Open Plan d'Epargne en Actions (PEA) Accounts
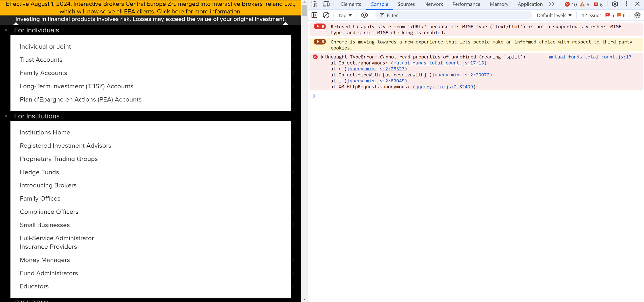Screen dimensions: 644x302 [x=80, y=99]
